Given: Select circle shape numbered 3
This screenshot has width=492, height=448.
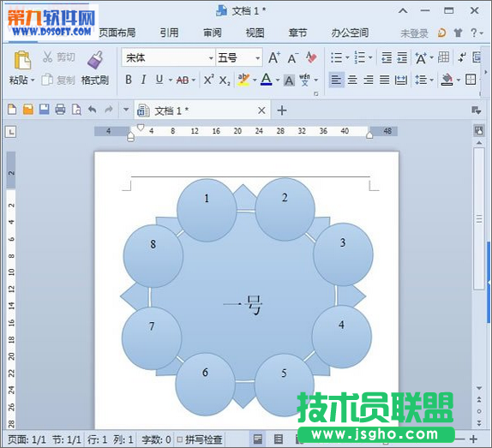Looking at the screenshot, I should point(343,254).
